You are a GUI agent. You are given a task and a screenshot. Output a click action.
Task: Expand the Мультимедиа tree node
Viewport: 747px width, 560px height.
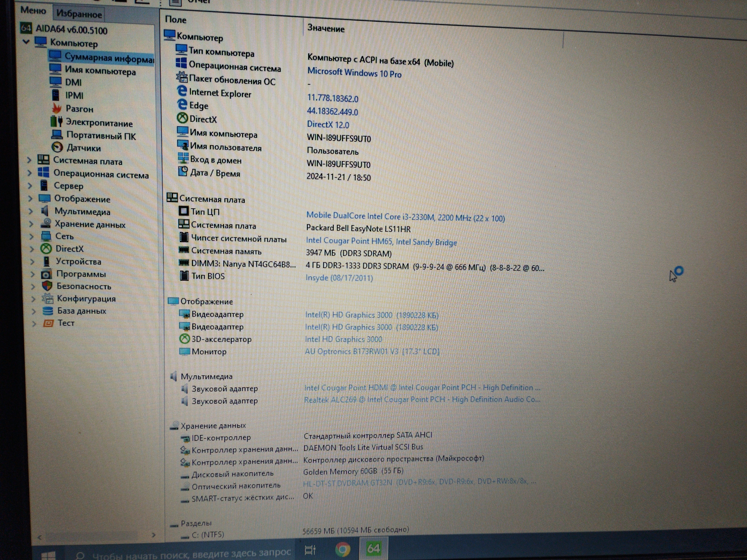31,211
